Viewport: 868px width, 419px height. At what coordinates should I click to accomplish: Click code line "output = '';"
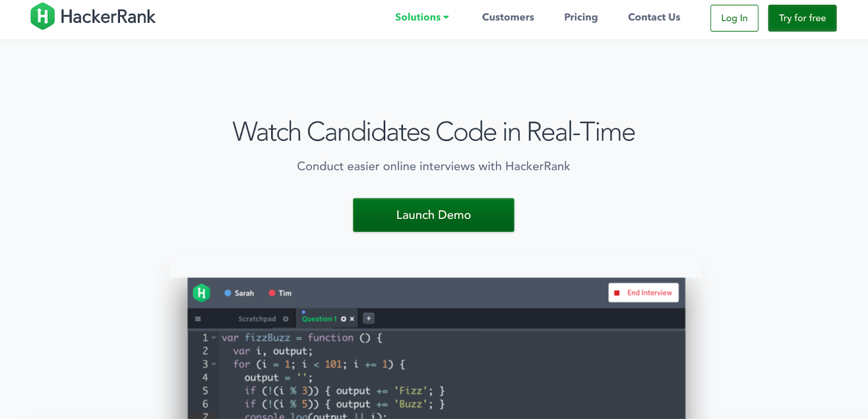278,378
